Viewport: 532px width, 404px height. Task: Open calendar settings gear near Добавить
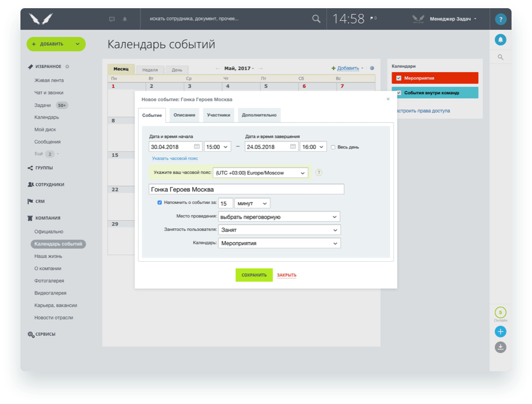coord(372,68)
